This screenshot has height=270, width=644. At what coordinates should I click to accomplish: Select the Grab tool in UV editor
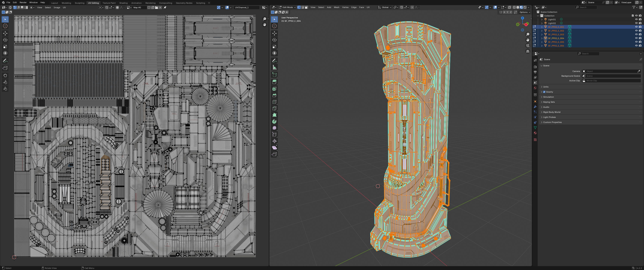pyautogui.click(x=5, y=75)
